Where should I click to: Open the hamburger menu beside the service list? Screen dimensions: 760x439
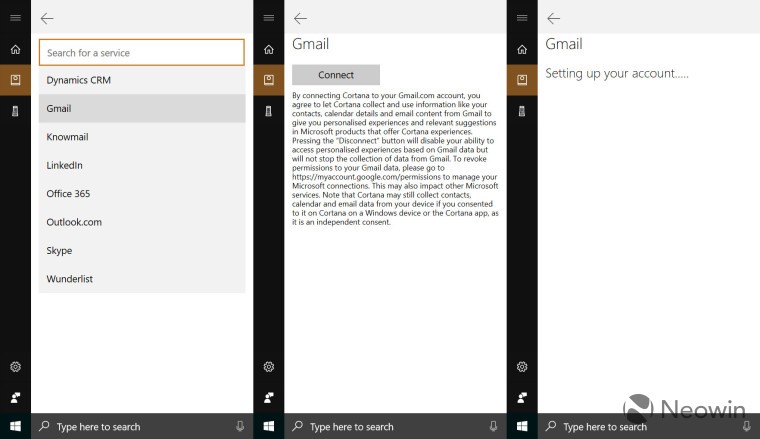[x=15, y=18]
